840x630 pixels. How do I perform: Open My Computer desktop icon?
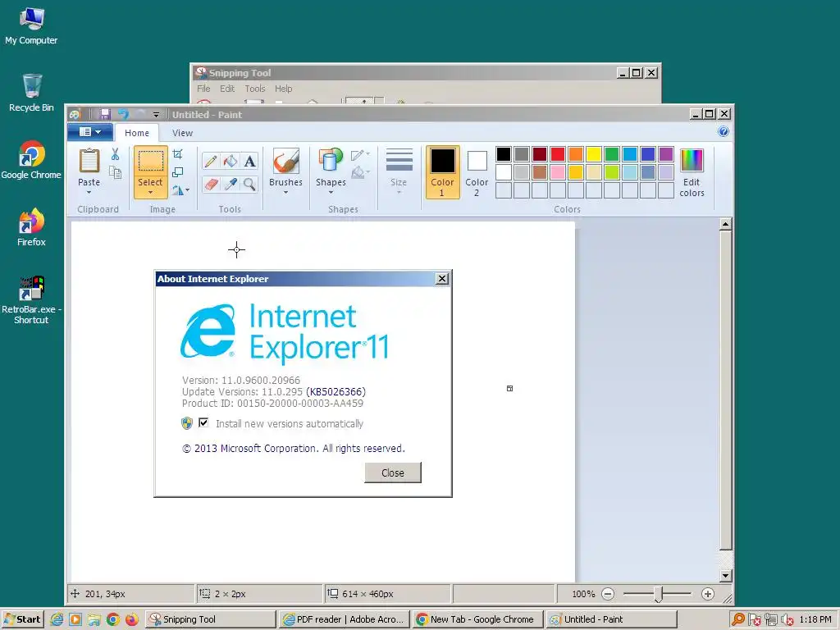[x=31, y=25]
